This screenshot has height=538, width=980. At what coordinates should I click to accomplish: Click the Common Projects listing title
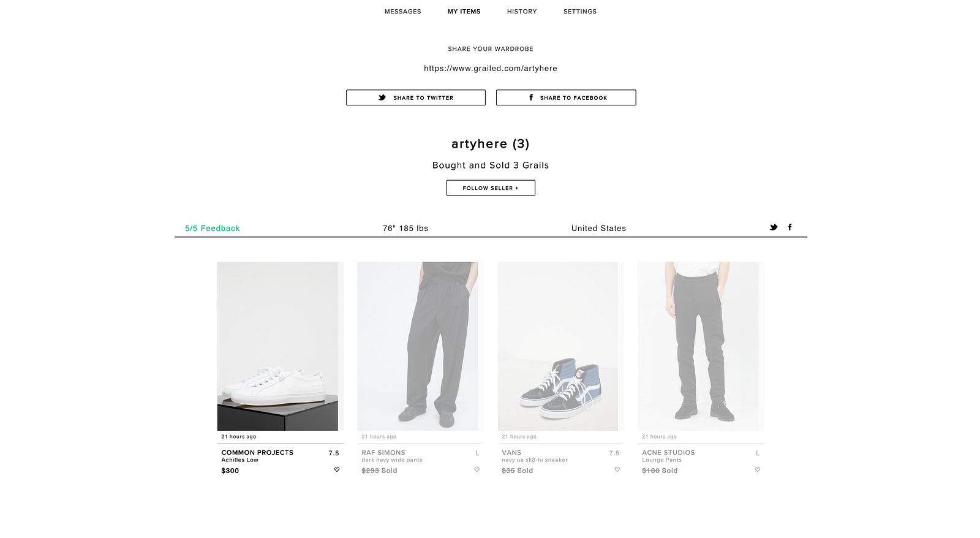pyautogui.click(x=257, y=453)
